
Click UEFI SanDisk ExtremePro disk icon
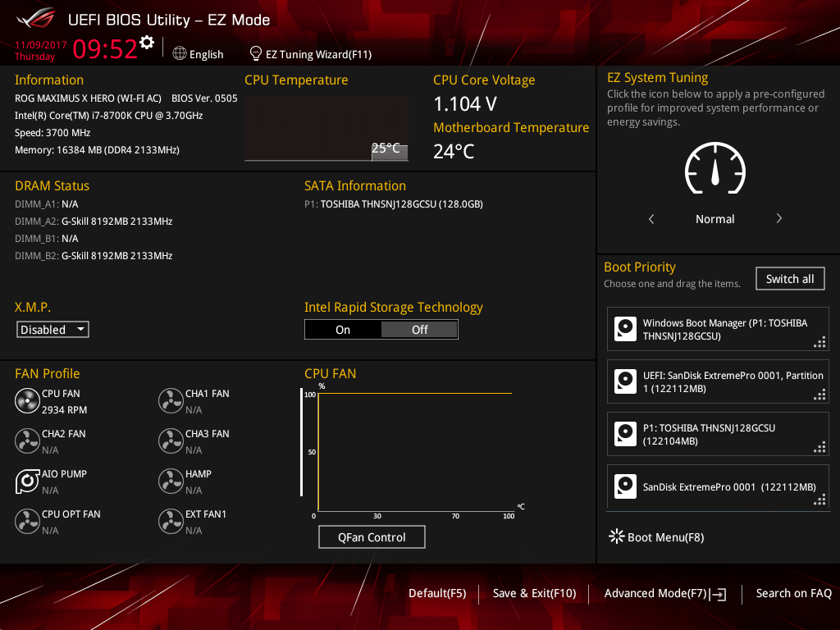point(625,381)
